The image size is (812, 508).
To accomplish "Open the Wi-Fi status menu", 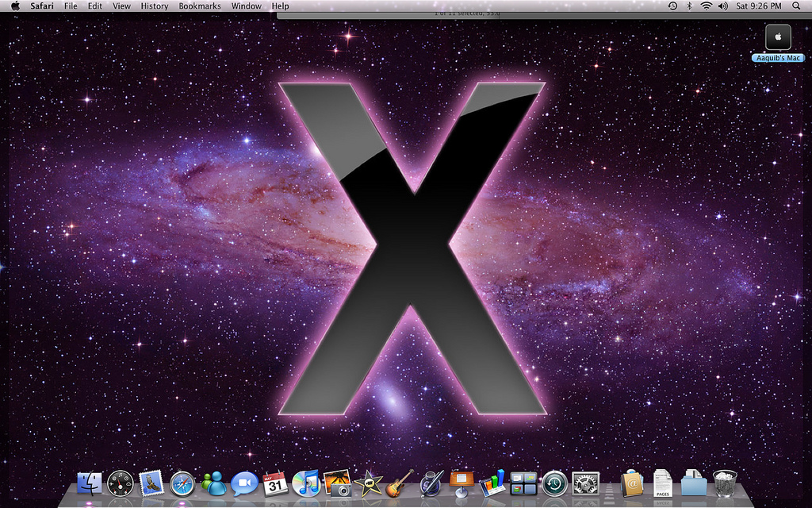I will 706,6.
